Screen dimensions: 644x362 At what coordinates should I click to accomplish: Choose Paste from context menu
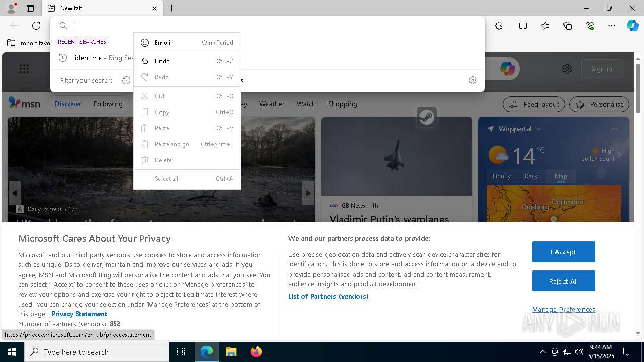click(x=187, y=128)
